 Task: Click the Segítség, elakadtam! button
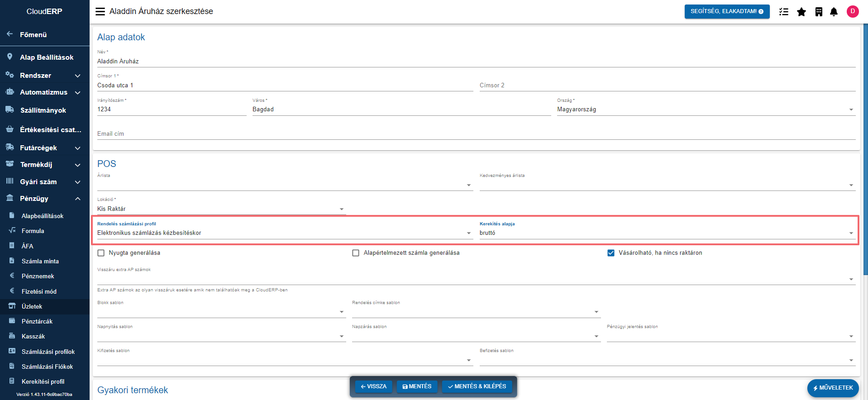pyautogui.click(x=727, y=11)
